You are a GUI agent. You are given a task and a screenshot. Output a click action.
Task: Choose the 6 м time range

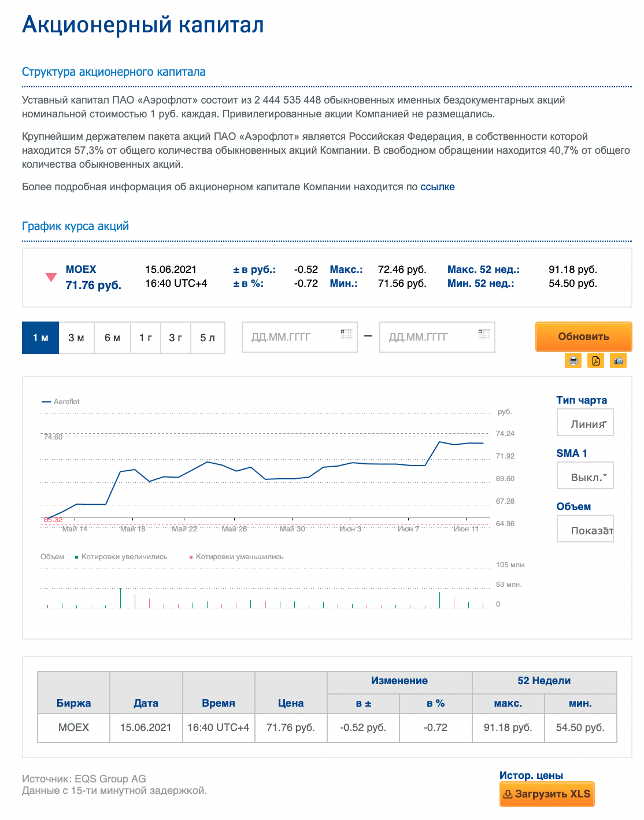[x=112, y=338]
